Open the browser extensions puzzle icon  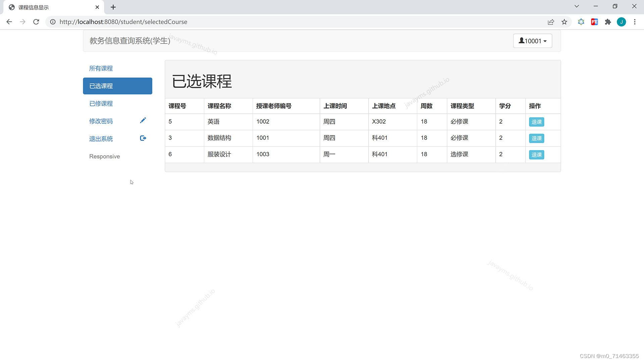[x=608, y=22]
